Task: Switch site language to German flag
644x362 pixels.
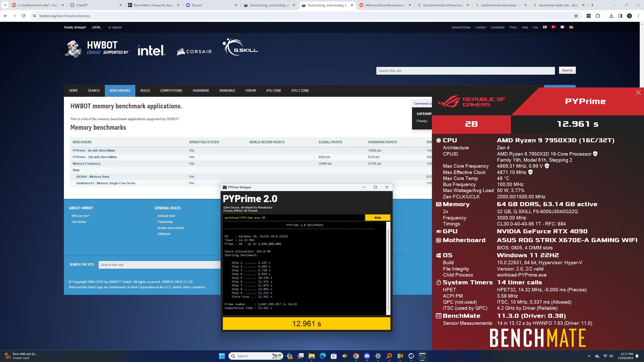Action: (571, 27)
